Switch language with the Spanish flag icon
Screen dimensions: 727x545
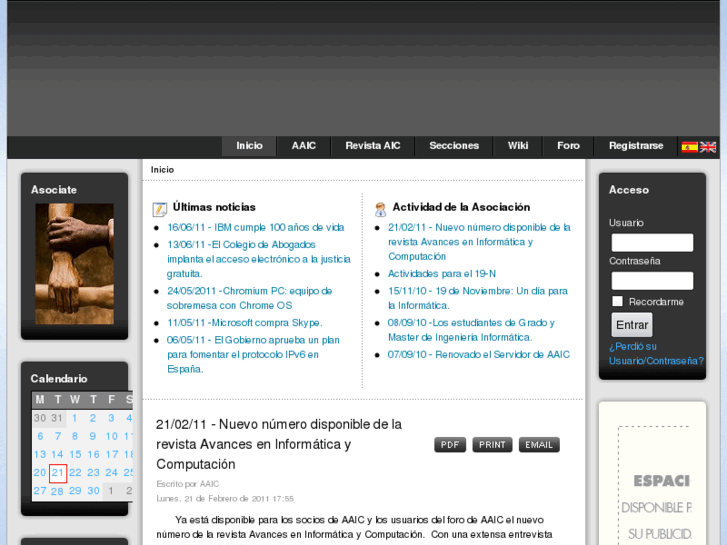pos(689,147)
